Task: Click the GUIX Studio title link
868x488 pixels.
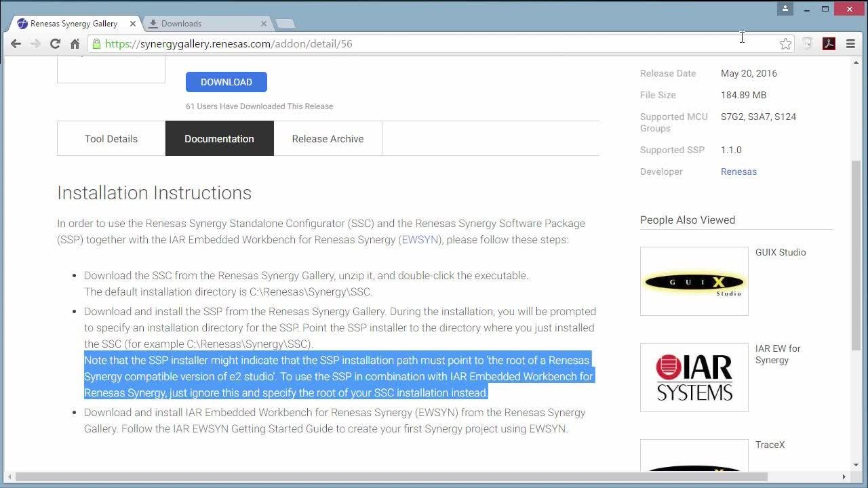Action: pos(781,252)
